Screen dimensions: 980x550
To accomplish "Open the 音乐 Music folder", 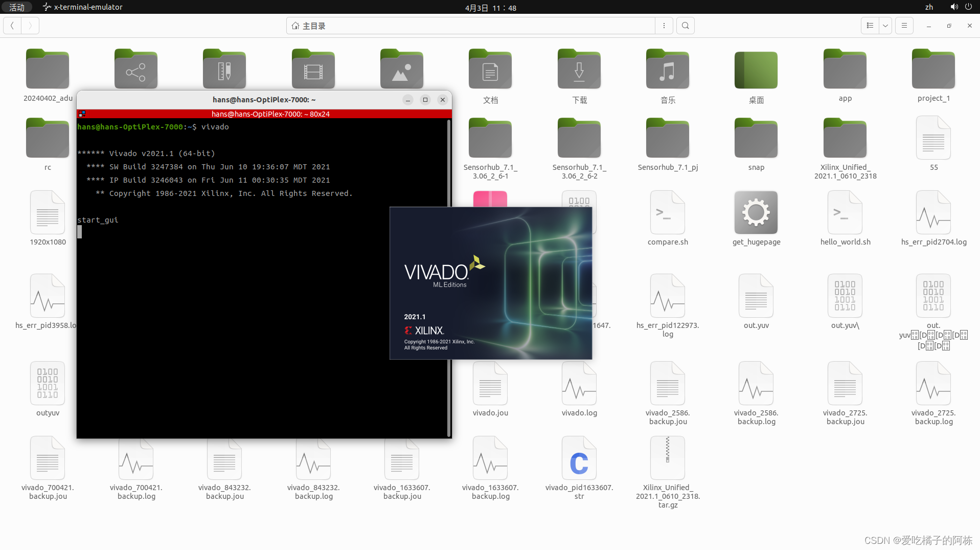I will [667, 70].
